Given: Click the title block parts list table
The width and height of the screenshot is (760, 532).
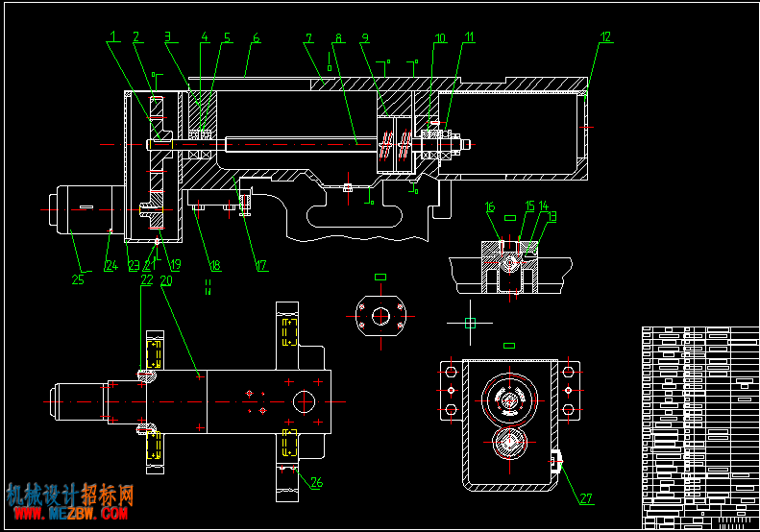Looking at the screenshot, I should [700, 428].
